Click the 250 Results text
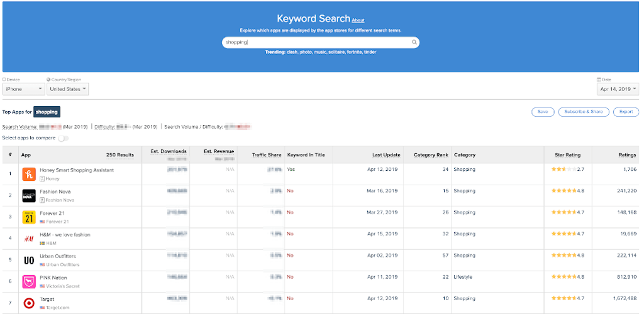Viewport: 644px width, 314px height. click(120, 155)
